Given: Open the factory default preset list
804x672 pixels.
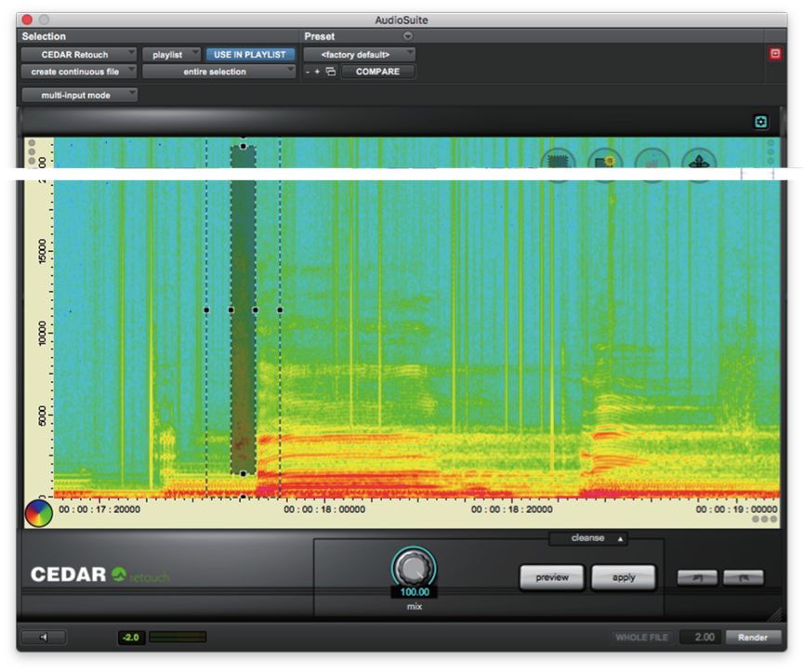Looking at the screenshot, I should tap(359, 54).
